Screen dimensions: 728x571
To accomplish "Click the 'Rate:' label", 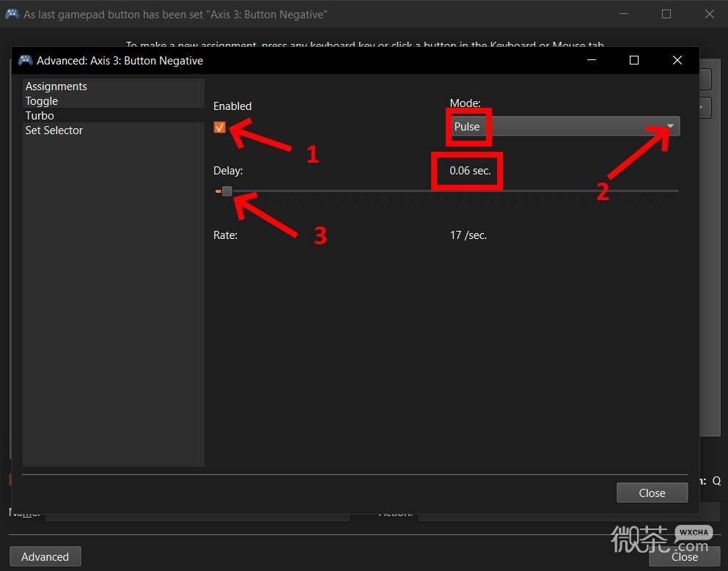I will [225, 235].
